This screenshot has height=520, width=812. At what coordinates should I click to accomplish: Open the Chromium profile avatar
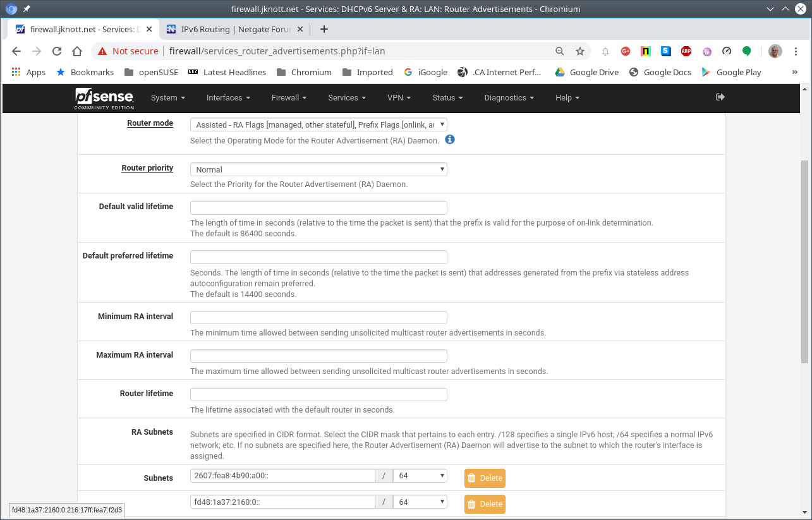(x=775, y=51)
